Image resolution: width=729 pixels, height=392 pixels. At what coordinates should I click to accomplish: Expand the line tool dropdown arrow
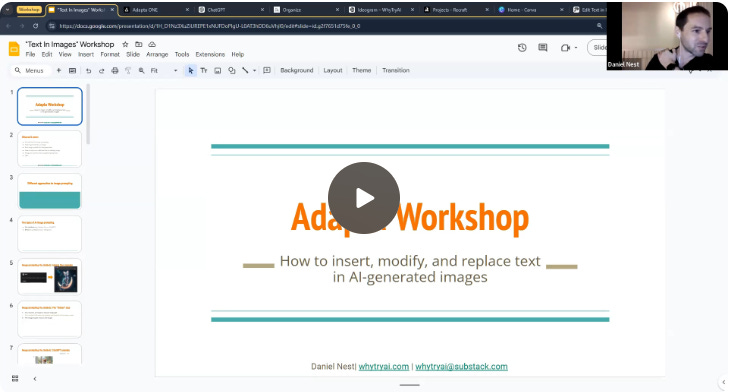tap(254, 71)
